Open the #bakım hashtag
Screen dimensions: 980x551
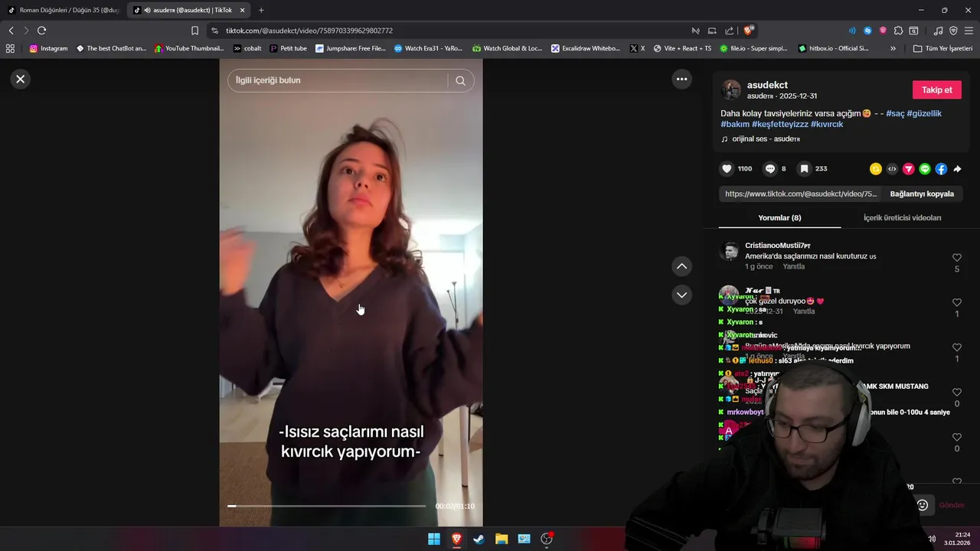pyautogui.click(x=735, y=124)
